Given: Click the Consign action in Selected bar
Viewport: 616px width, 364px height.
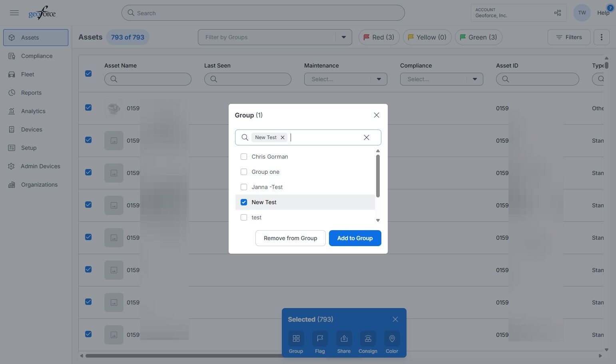Looking at the screenshot, I should 368,342.
